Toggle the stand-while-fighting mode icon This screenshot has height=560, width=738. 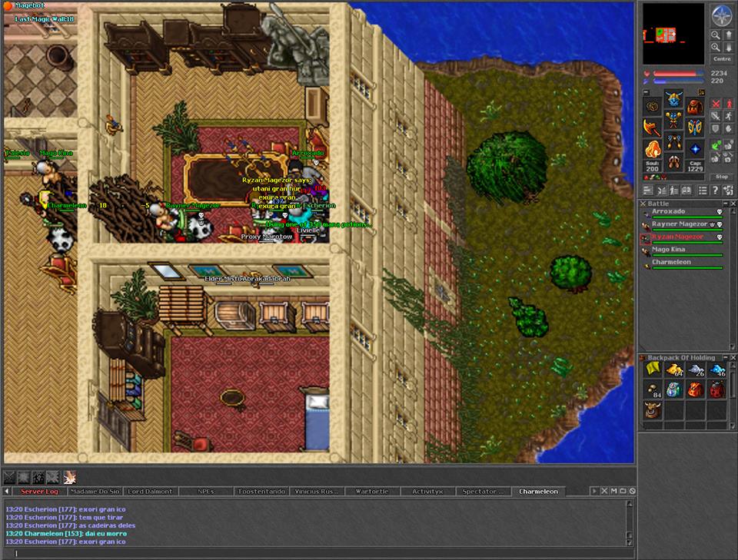[x=729, y=128]
